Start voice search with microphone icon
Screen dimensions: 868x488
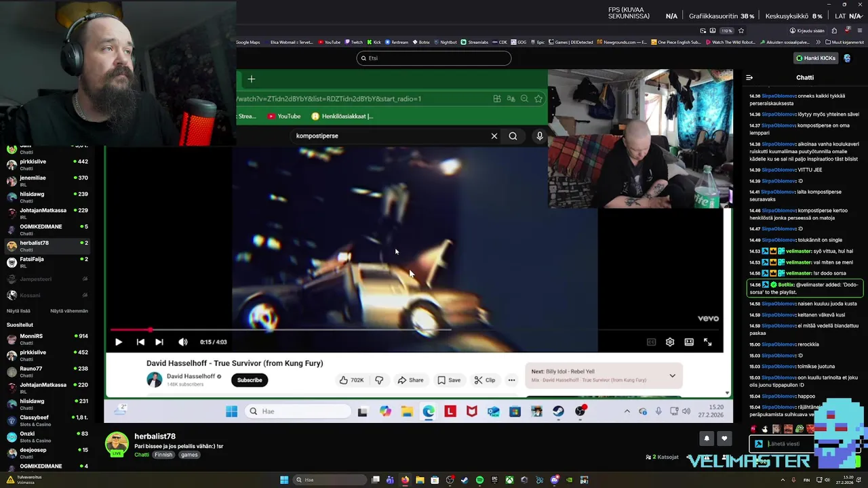click(540, 136)
